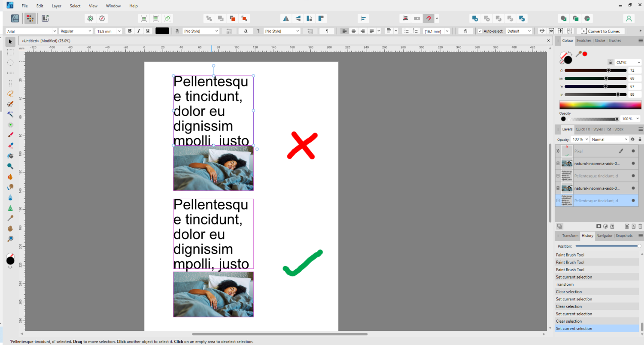Image resolution: width=644 pixels, height=345 pixels.
Task: Select the Elliptical Marquee tool
Action: pyautogui.click(x=10, y=62)
